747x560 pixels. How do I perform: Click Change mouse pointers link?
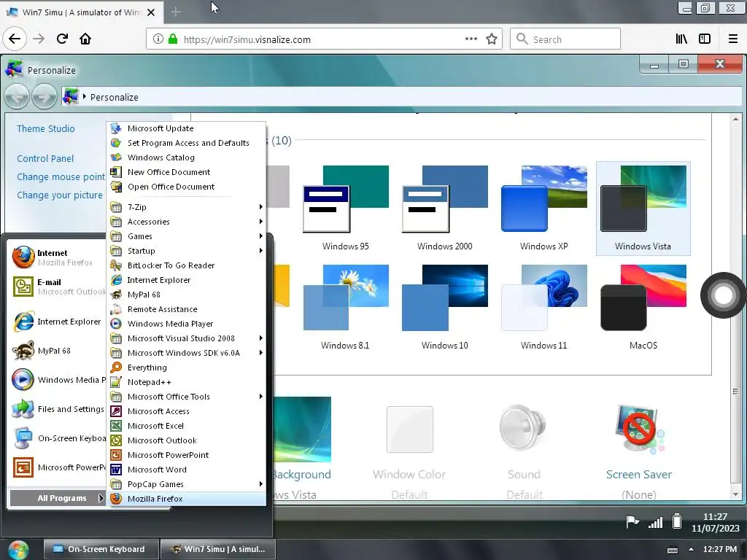pyautogui.click(x=61, y=177)
